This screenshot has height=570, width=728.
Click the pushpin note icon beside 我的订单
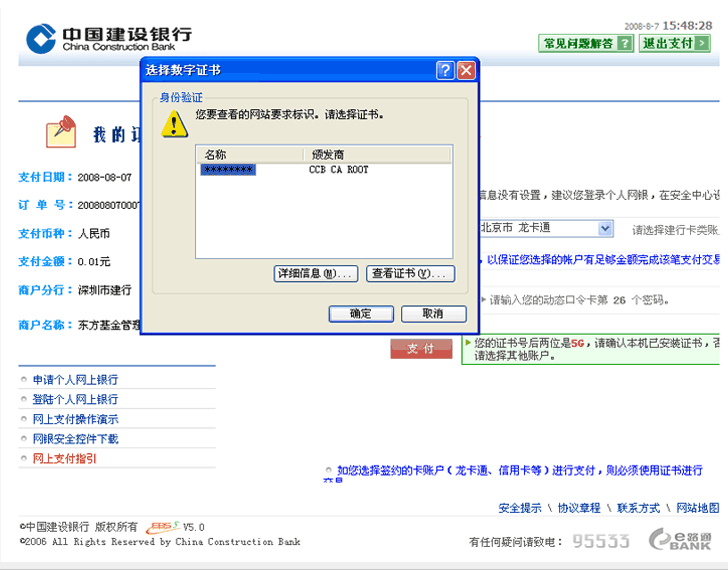(x=61, y=131)
